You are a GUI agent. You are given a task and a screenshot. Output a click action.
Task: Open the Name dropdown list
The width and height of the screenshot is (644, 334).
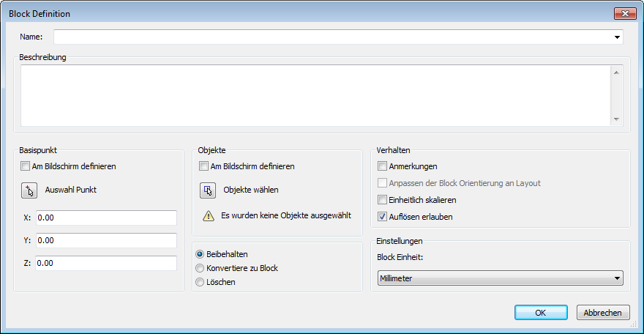click(x=618, y=37)
